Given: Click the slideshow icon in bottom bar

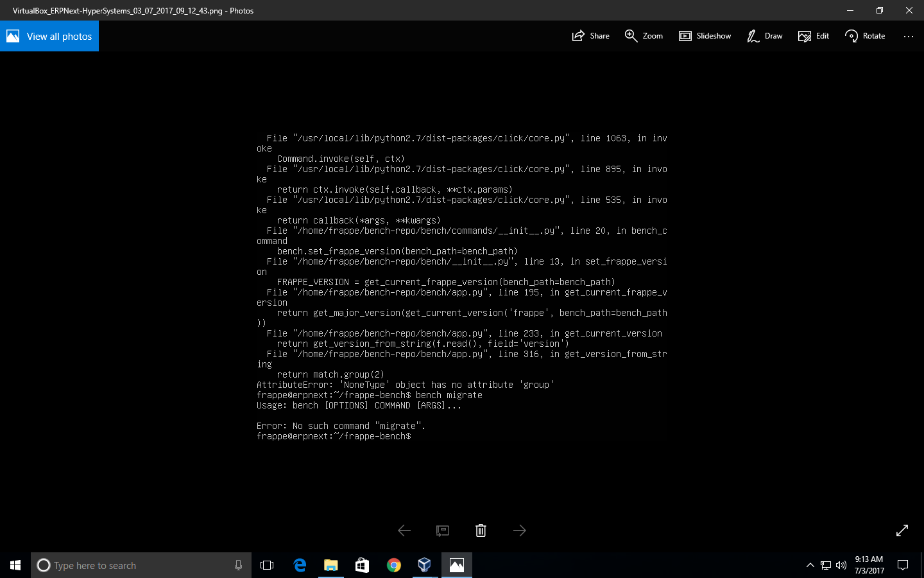Looking at the screenshot, I should pyautogui.click(x=443, y=530).
